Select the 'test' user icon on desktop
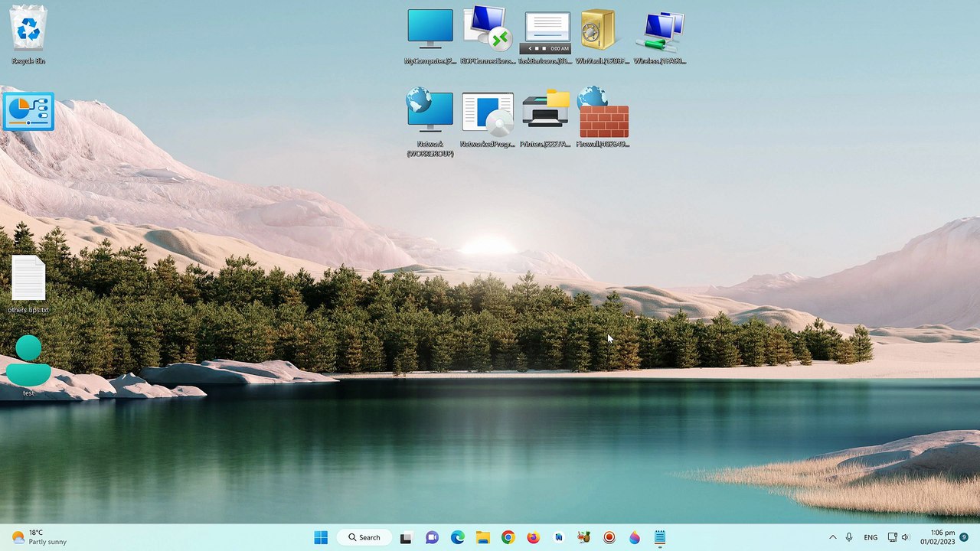 [x=28, y=366]
